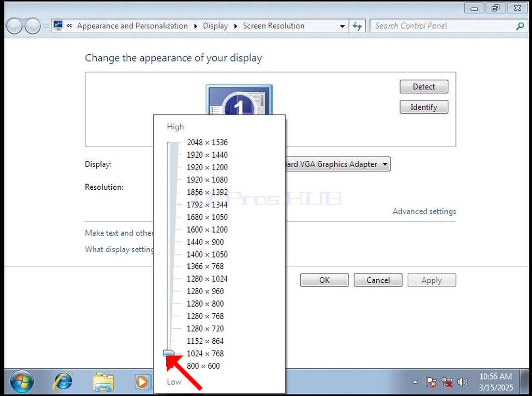This screenshot has height=396, width=532.
Task: Click the Identify button
Action: pos(424,107)
